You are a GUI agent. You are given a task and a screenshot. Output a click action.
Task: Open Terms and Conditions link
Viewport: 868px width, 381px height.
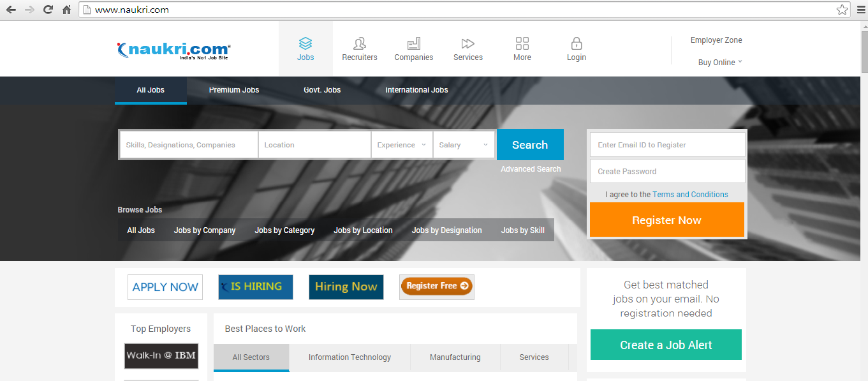tap(690, 195)
